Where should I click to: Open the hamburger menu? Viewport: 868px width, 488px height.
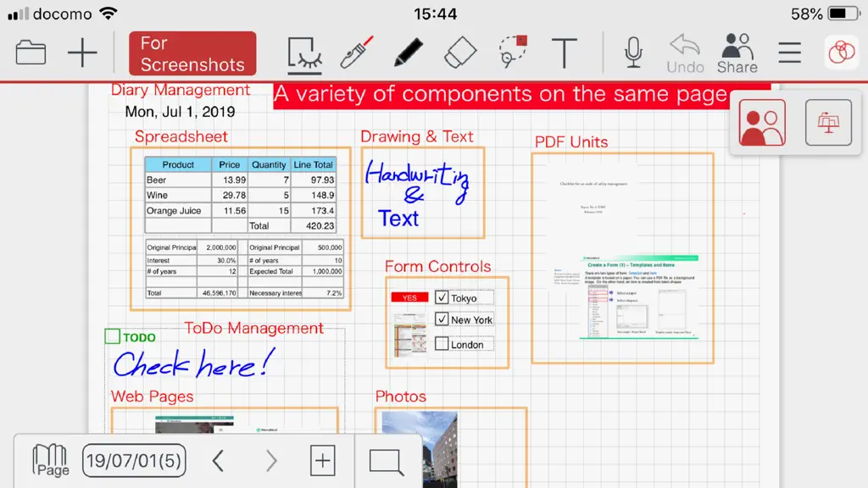[789, 53]
